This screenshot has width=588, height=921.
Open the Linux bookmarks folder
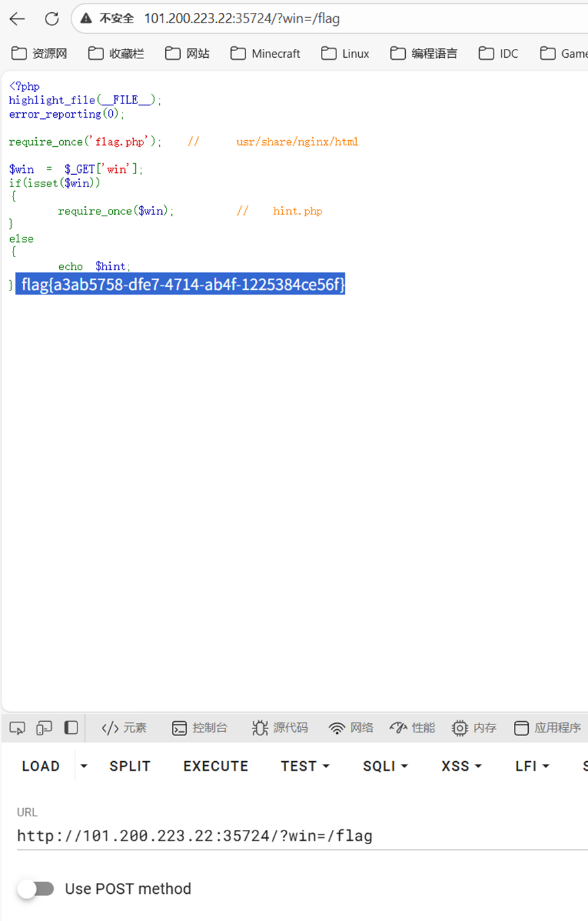345,53
